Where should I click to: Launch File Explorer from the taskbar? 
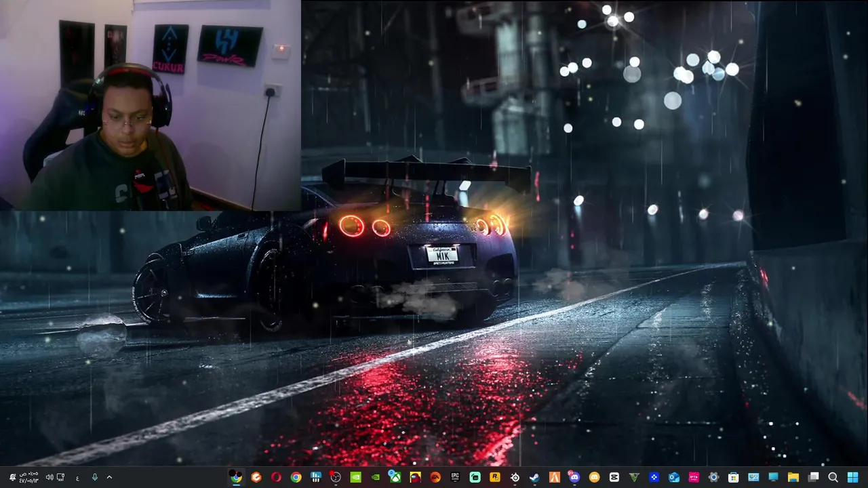click(793, 477)
